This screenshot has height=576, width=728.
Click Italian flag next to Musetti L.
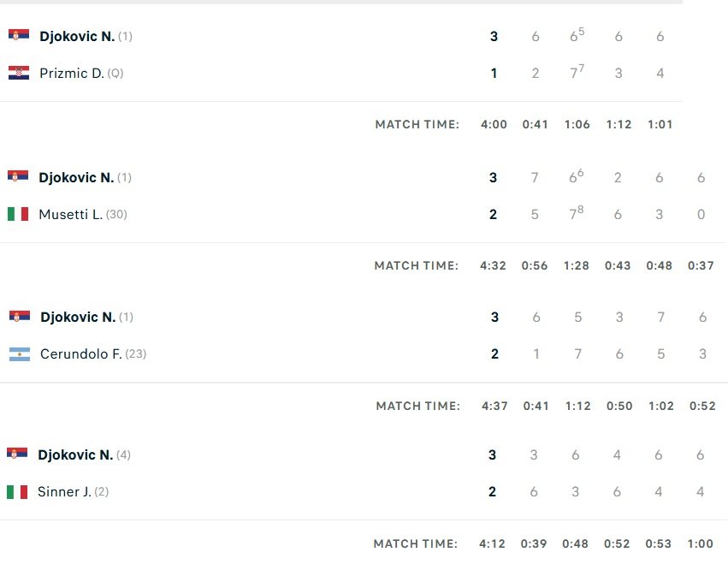pyautogui.click(x=18, y=214)
